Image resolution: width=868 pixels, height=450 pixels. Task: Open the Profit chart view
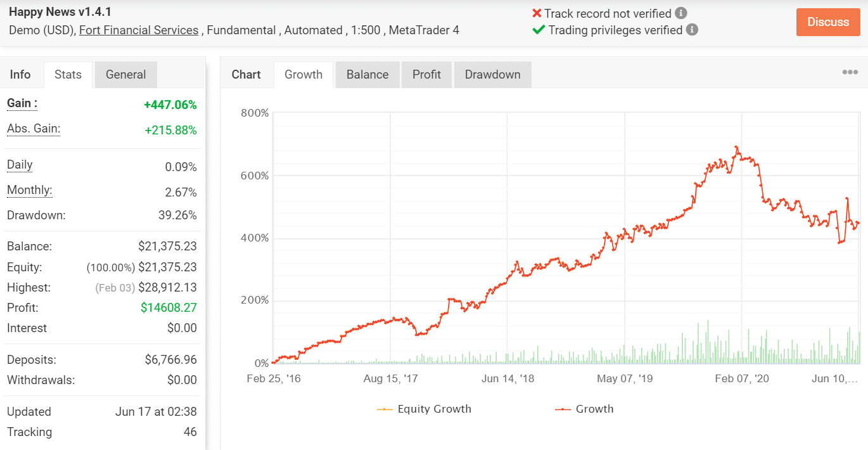(x=426, y=74)
